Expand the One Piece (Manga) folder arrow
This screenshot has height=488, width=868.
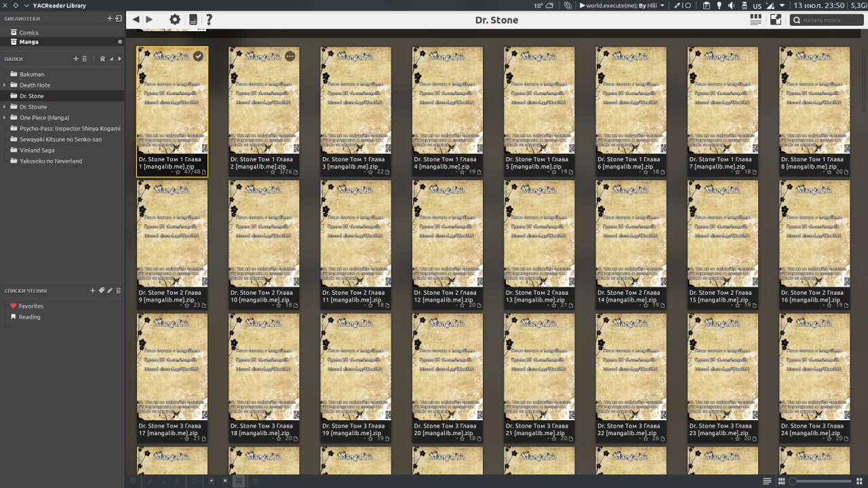pyautogui.click(x=5, y=117)
